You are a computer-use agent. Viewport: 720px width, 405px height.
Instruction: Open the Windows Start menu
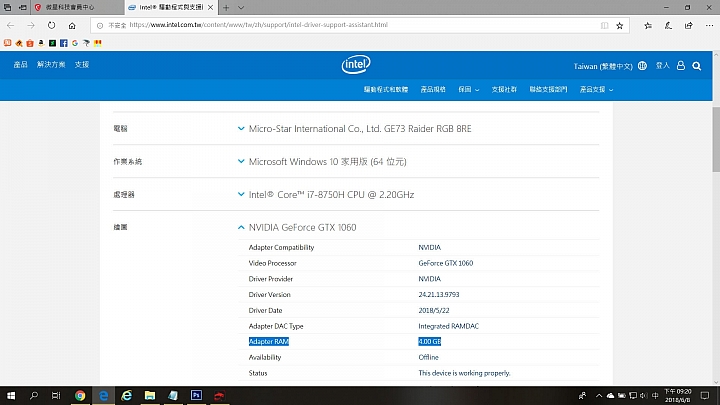[11, 395]
